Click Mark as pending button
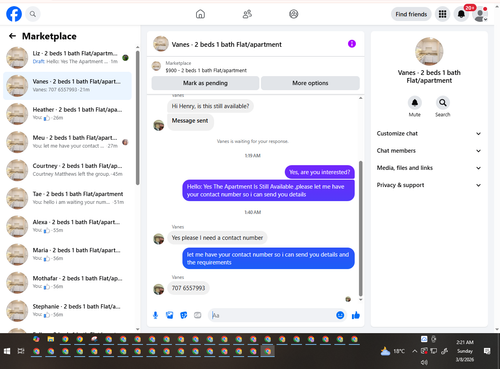The image size is (500, 369). coord(205,83)
